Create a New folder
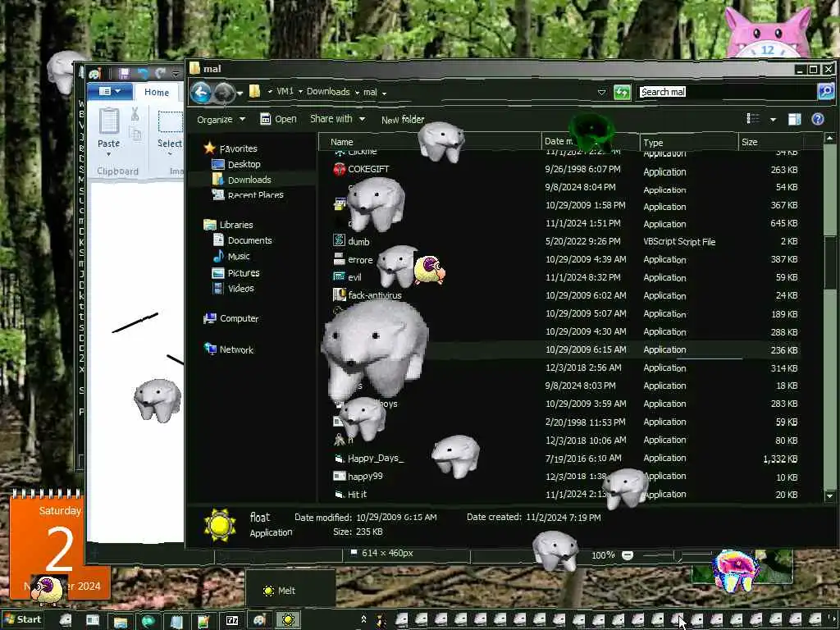This screenshot has height=630, width=840. (x=403, y=120)
